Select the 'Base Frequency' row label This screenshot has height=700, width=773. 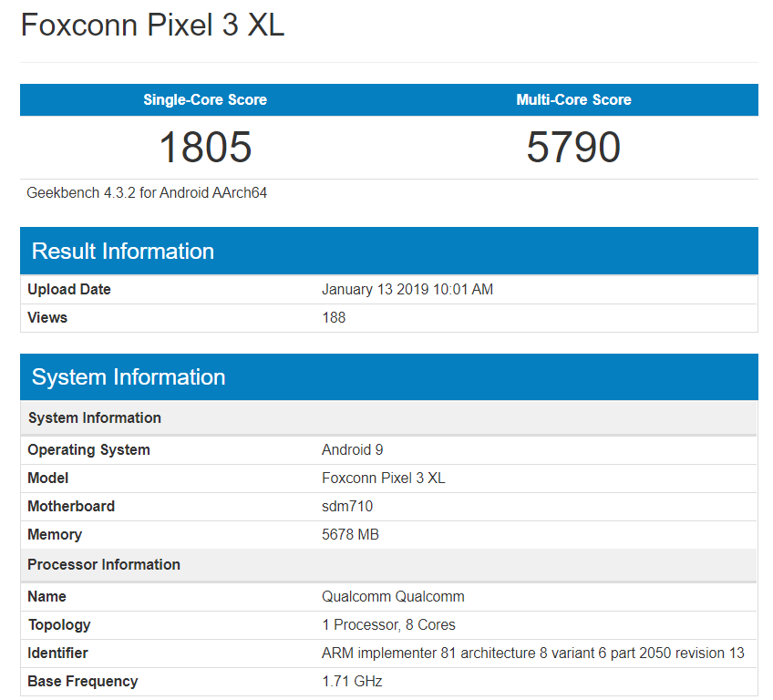click(83, 682)
